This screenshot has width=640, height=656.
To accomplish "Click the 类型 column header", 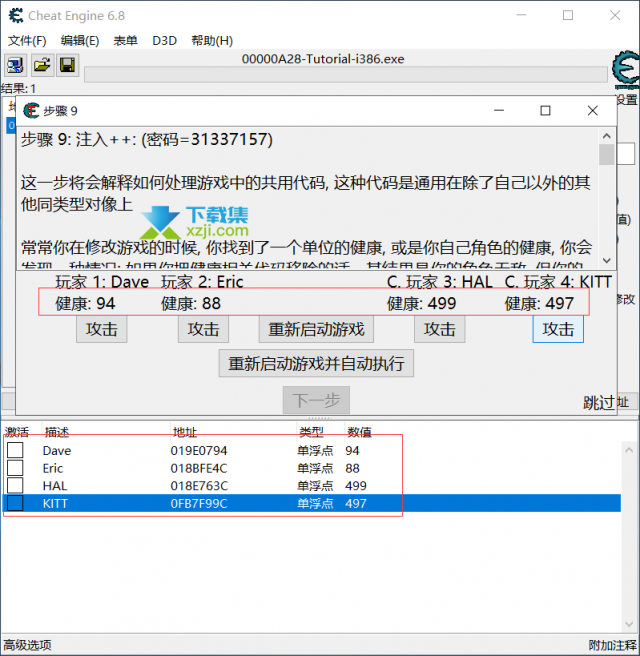I will pos(312,432).
